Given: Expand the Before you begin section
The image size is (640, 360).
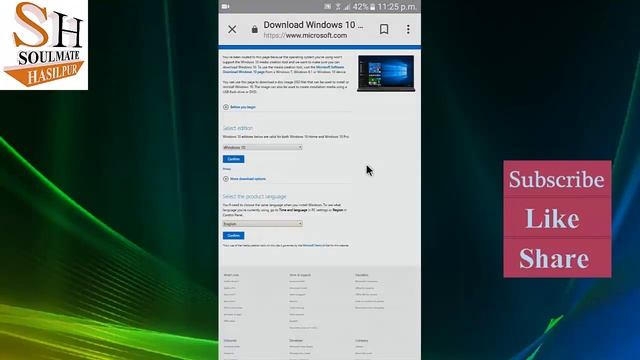Looking at the screenshot, I should pyautogui.click(x=240, y=107).
